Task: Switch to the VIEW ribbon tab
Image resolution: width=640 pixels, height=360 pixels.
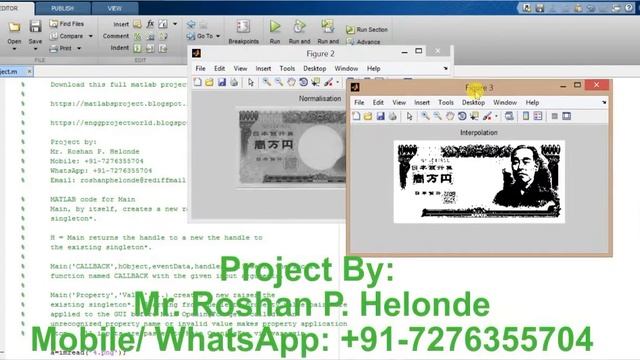Action: (115, 8)
